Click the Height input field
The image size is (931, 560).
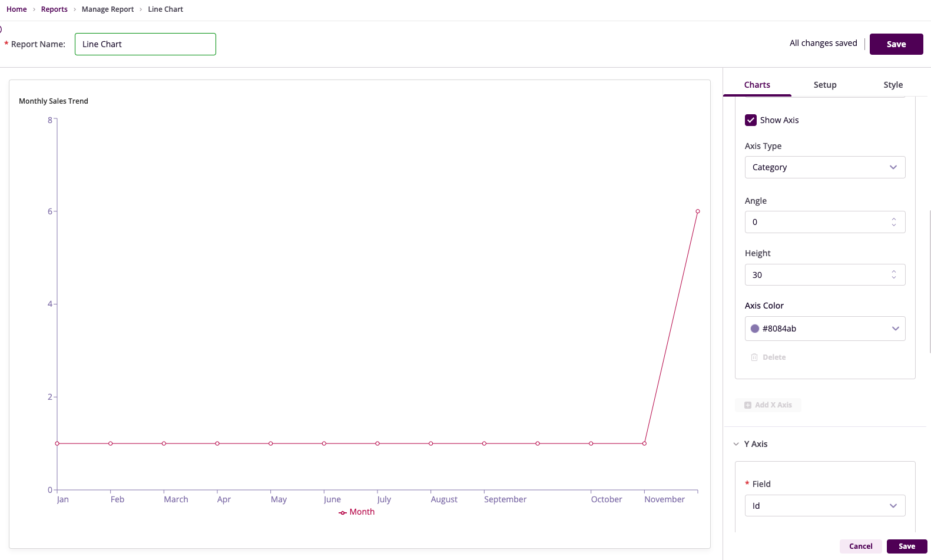coord(825,275)
